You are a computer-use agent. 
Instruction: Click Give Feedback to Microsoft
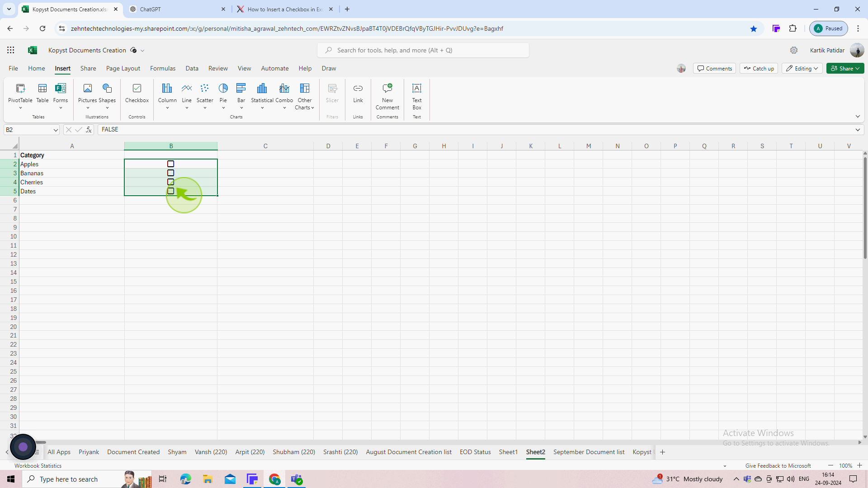(778, 466)
